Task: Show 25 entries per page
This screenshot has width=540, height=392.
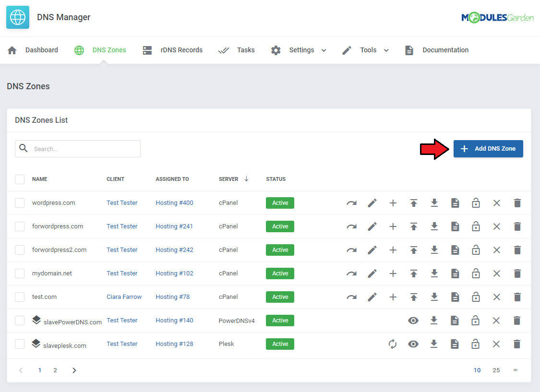Action: point(496,370)
